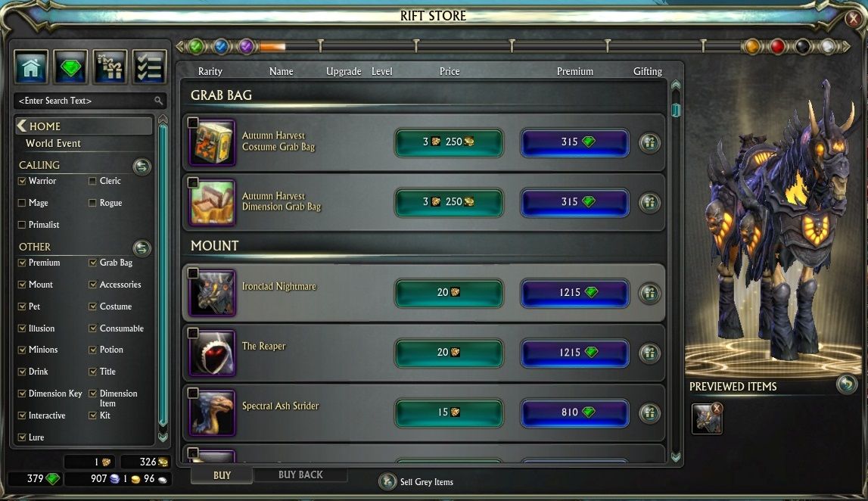Collapse back via the HOME arrow
868x501 pixels.
[x=22, y=126]
